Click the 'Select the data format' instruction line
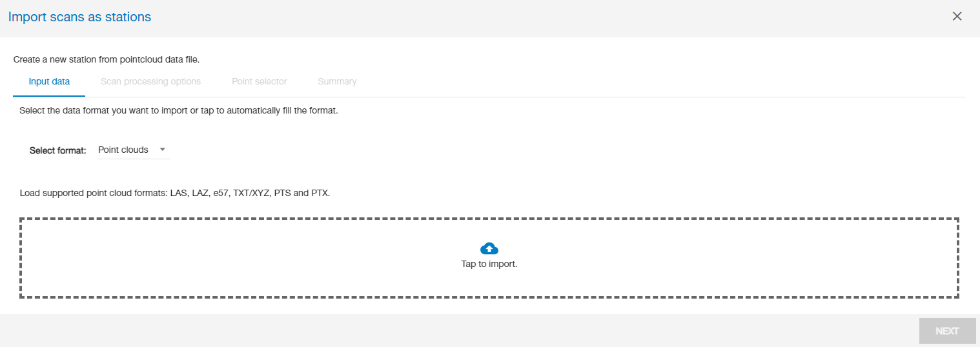 [179, 110]
